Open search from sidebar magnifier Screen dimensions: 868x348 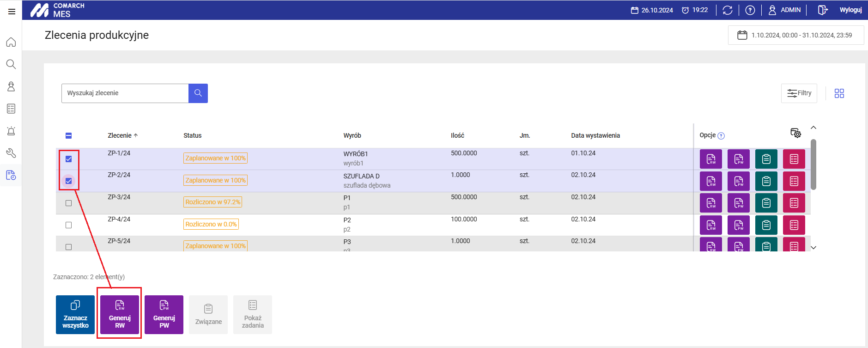click(11, 64)
